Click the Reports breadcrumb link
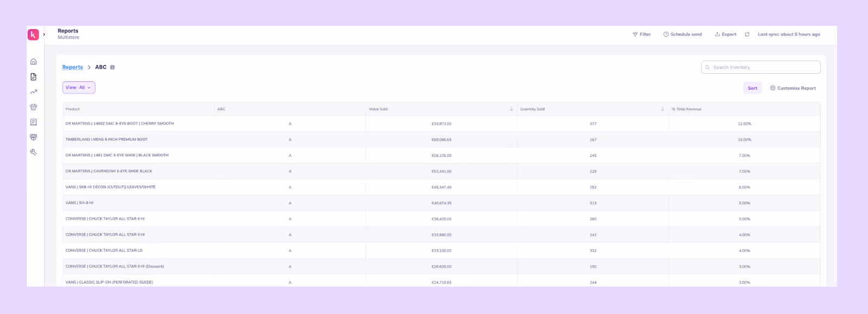This screenshot has width=868, height=314. (x=73, y=67)
